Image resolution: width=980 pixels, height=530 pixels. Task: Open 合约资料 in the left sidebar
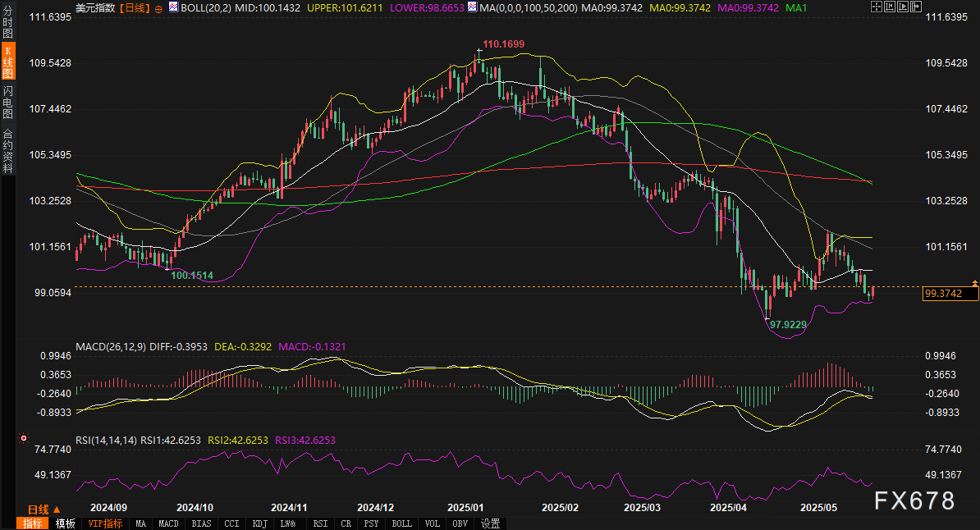click(7, 151)
